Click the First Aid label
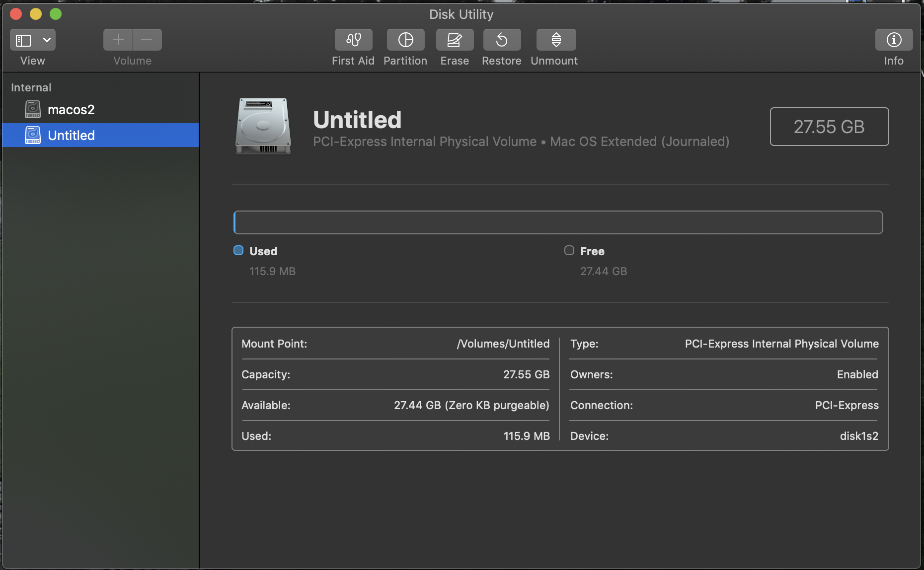 click(353, 61)
